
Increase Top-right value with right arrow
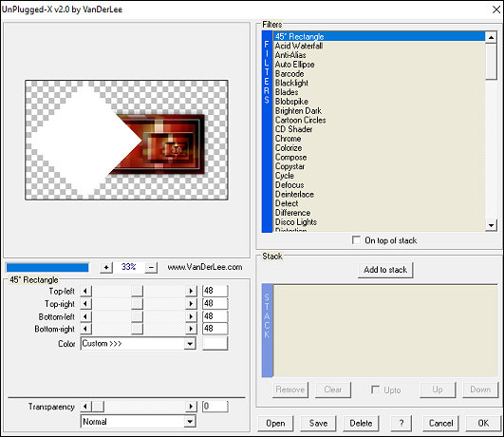pyautogui.click(x=191, y=304)
